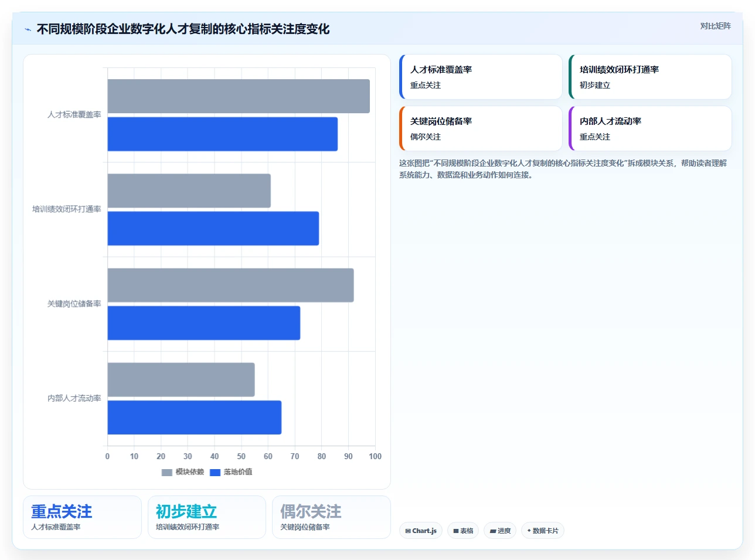Click the 重点关注 summary tile

click(82, 517)
